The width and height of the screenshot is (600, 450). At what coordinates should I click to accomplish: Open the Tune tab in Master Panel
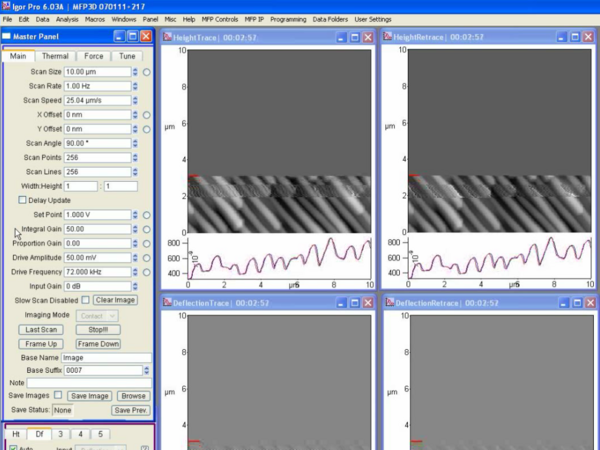click(x=127, y=56)
